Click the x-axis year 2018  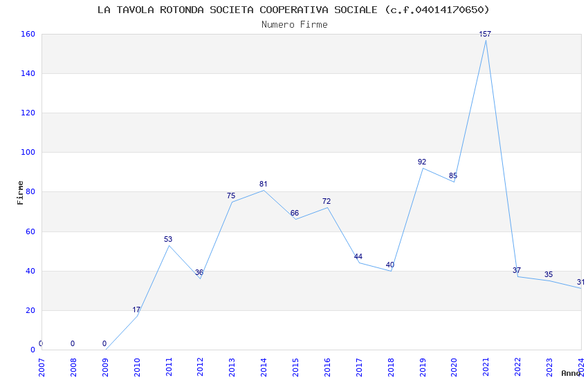coord(391,368)
